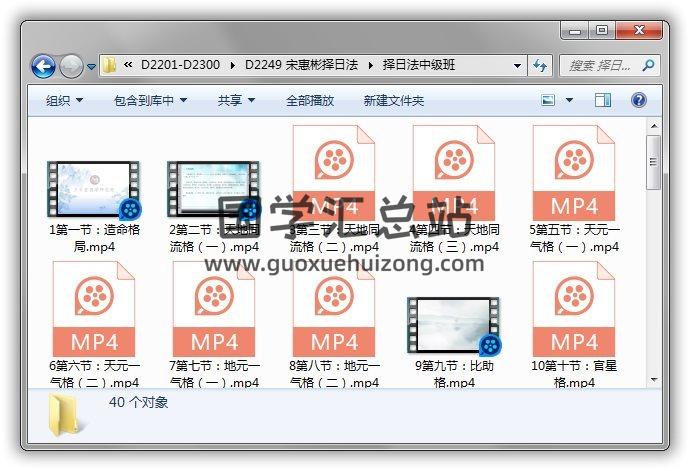690x471 pixels.
Task: Click 择日法中级班 breadcrumb segment
Action: pyautogui.click(x=418, y=65)
